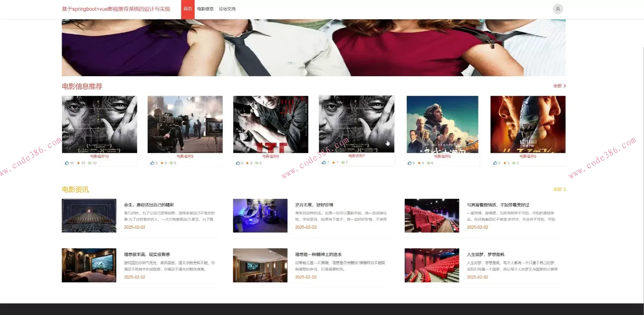Open the 电影信息 menu item
644x315 pixels.
pyautogui.click(x=205, y=9)
